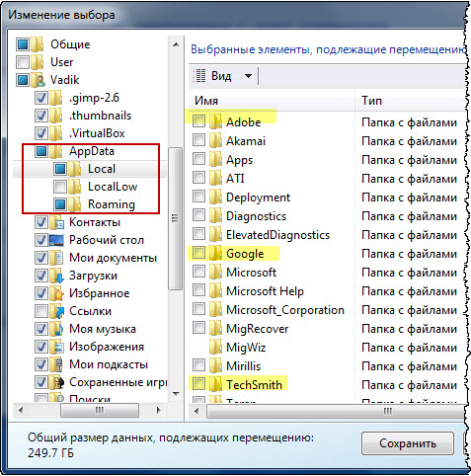471x476 pixels.
Task: Click tree scrollbar down arrow
Action: 176,393
